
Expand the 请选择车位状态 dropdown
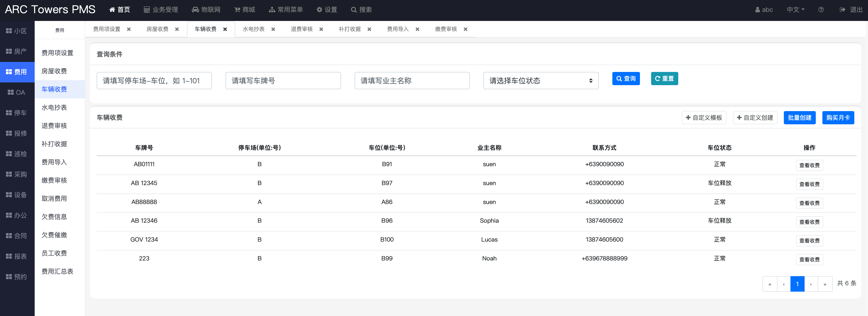(x=541, y=81)
